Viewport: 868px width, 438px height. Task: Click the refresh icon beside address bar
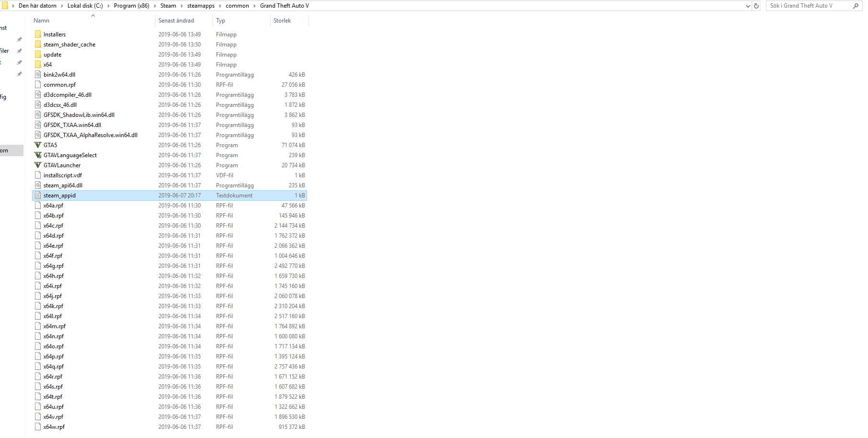[x=756, y=6]
